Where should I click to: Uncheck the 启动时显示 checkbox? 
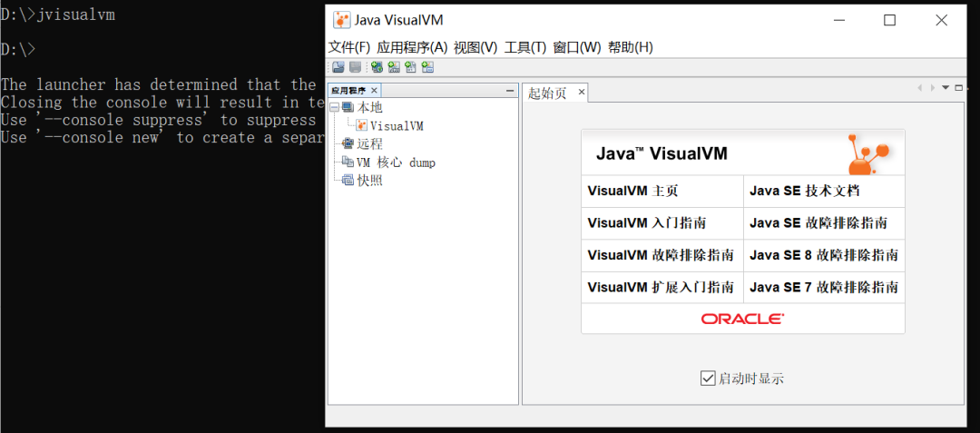(x=708, y=378)
